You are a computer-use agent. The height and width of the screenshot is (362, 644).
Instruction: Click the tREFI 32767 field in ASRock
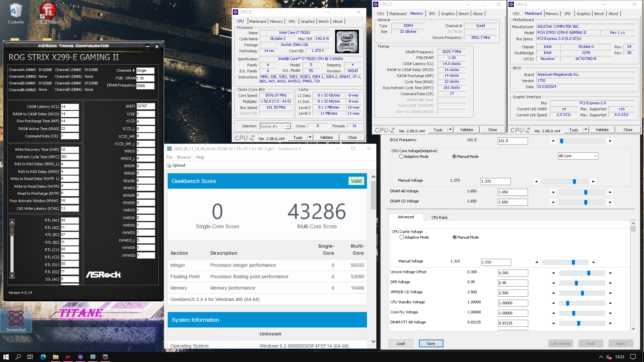tap(146, 106)
